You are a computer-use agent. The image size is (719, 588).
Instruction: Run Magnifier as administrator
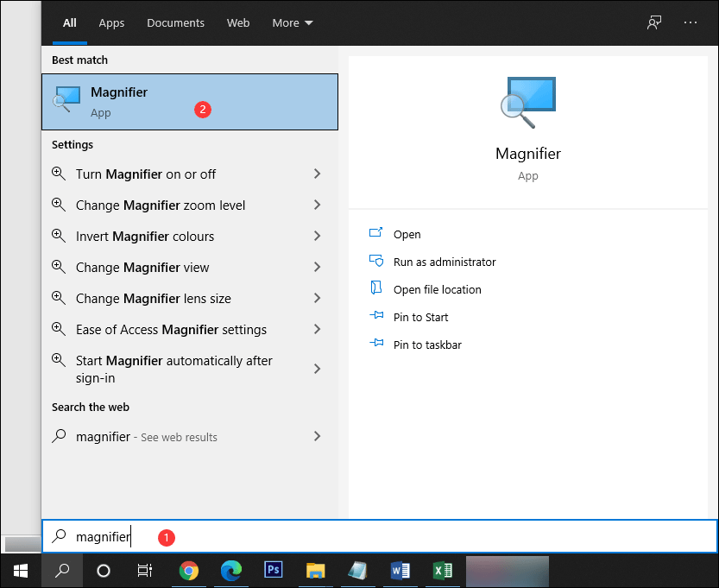[443, 262]
